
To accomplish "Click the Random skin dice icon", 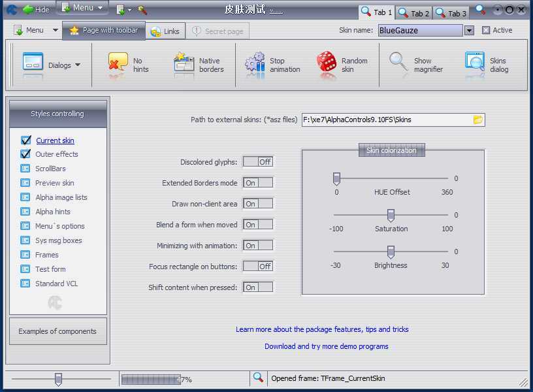I will click(327, 64).
